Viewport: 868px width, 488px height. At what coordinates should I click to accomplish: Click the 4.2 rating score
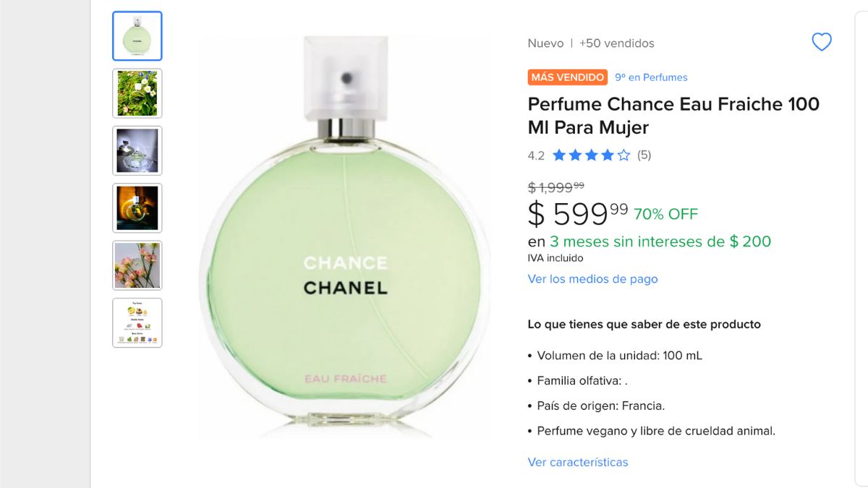pyautogui.click(x=536, y=155)
